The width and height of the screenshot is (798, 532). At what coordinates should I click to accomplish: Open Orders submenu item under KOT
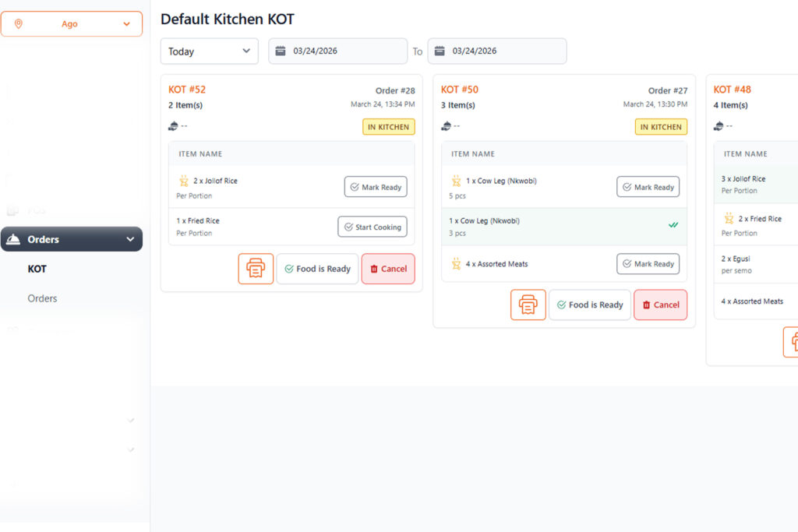42,298
